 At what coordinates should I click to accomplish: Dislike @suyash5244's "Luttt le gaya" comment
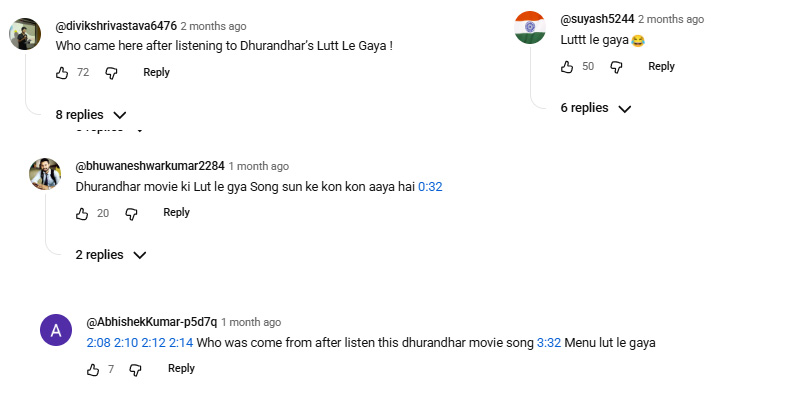(617, 67)
